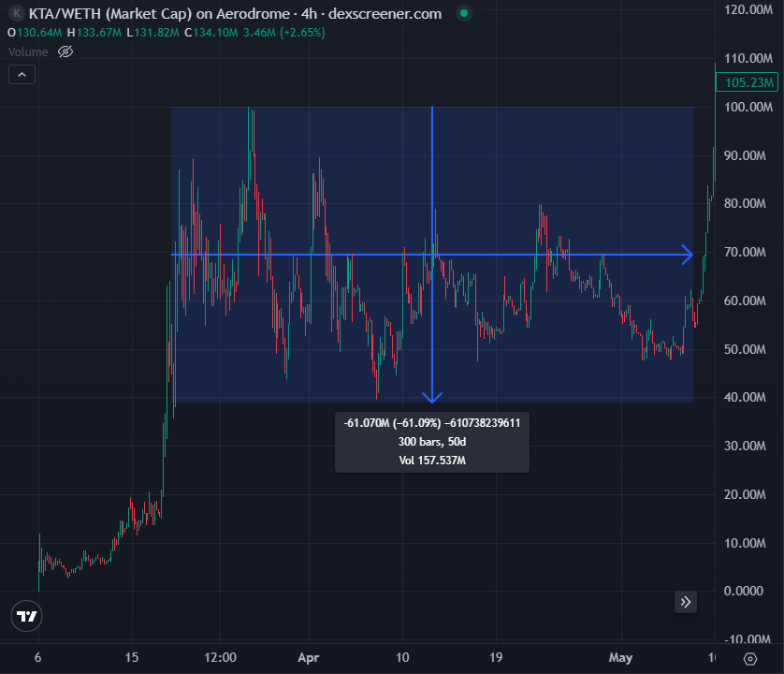Click the Volume indicator label
Image resolution: width=784 pixels, height=674 pixels.
pos(28,51)
